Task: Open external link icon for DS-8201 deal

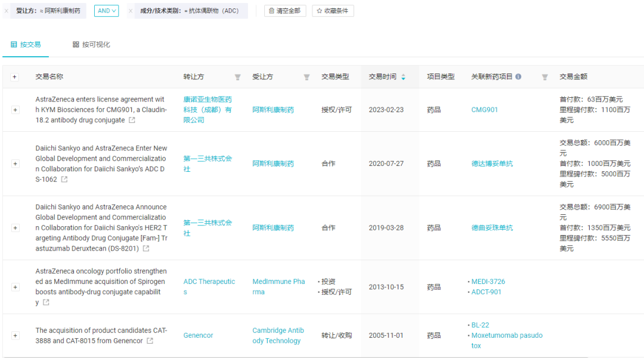Action: point(146,248)
